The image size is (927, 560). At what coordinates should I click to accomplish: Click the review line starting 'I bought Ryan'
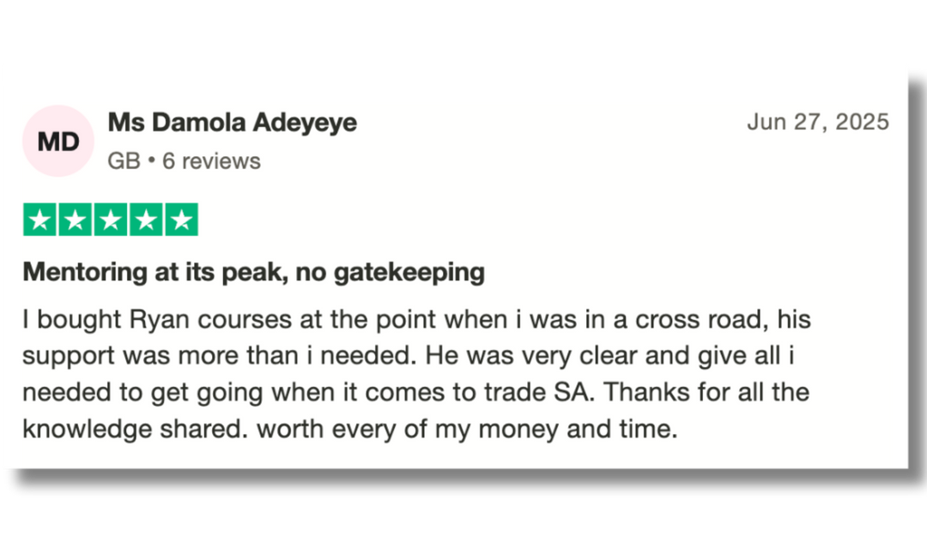point(416,320)
